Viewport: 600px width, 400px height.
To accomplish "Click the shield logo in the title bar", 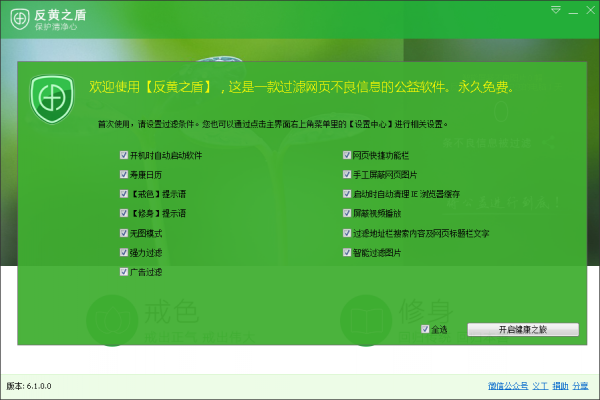I will (x=20, y=18).
